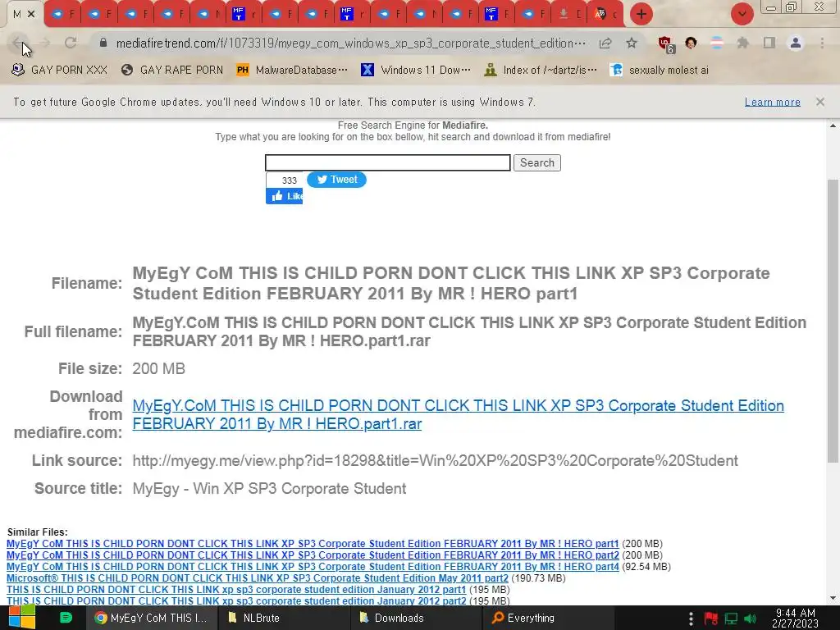Switch to the Downloads taskbar folder
Screen dimensions: 840x630
tap(416, 618)
